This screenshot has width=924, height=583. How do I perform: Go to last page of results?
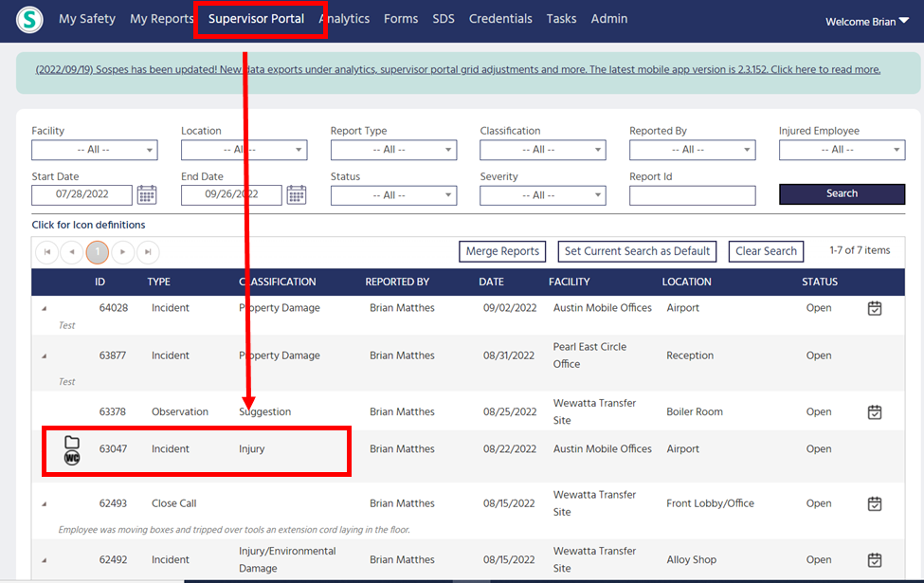coord(148,252)
